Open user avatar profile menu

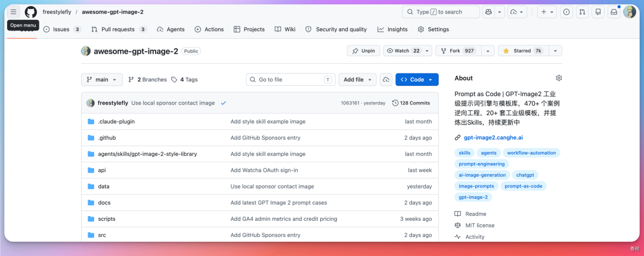pos(630,12)
